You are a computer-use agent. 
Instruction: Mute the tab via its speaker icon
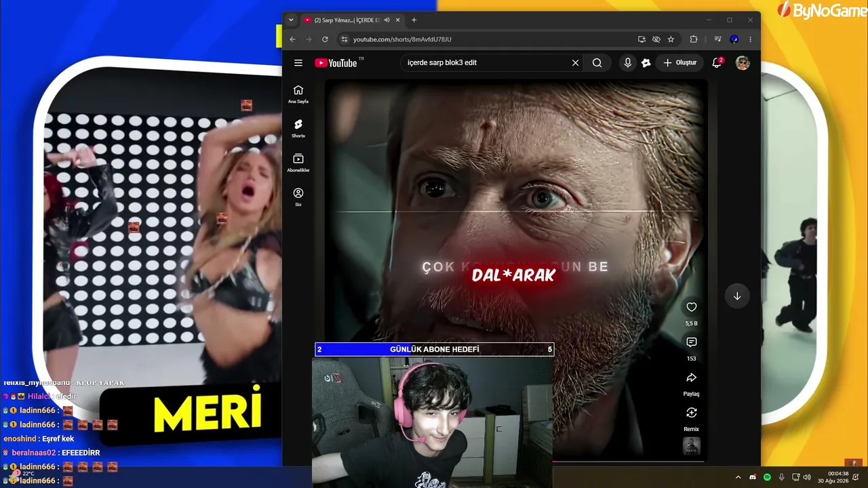[x=387, y=20]
